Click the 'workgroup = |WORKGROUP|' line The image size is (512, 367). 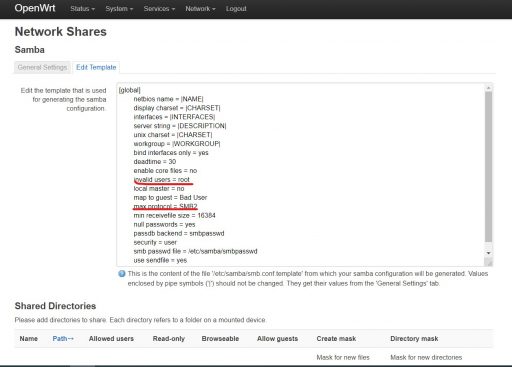click(x=177, y=144)
